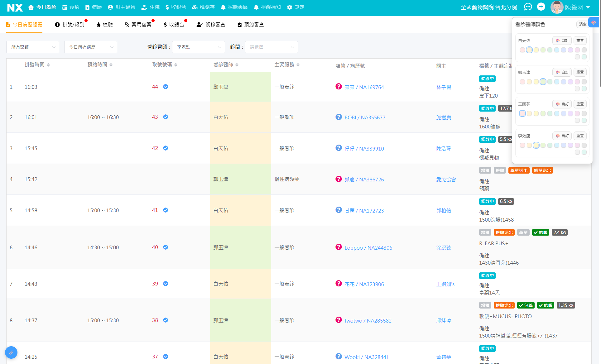Click the palette icon beside 清空
This screenshot has width=601, height=364.
[x=594, y=22]
